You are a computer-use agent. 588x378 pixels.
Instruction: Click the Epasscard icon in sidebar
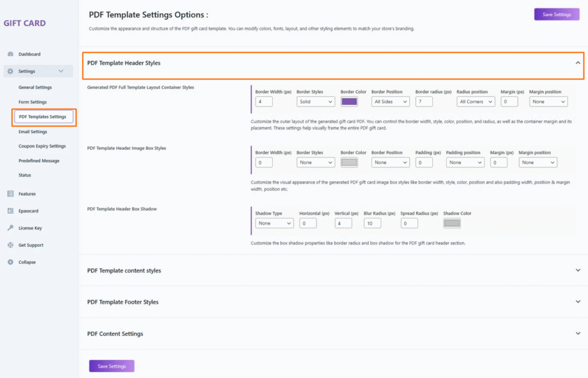pyautogui.click(x=10, y=211)
